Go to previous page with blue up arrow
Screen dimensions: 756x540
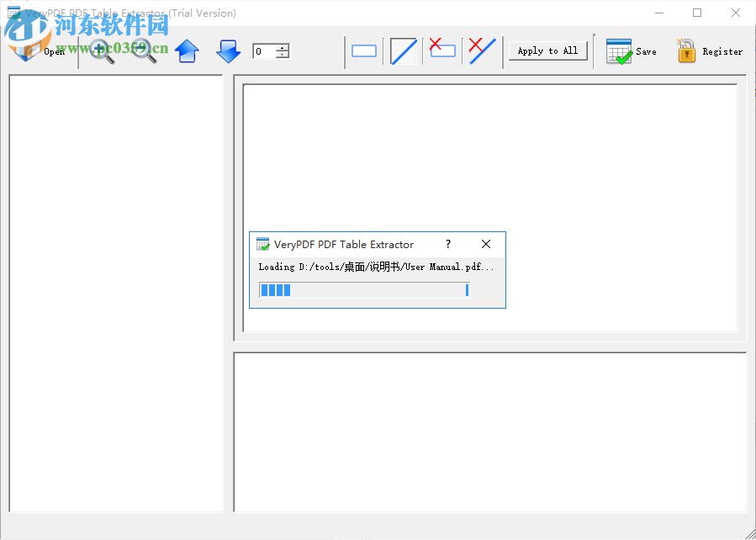[x=187, y=50]
